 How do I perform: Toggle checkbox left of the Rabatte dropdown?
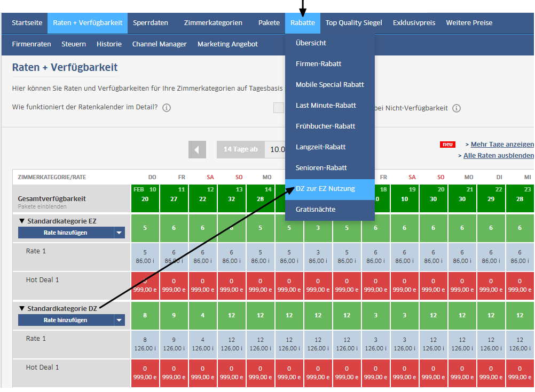tap(278, 108)
